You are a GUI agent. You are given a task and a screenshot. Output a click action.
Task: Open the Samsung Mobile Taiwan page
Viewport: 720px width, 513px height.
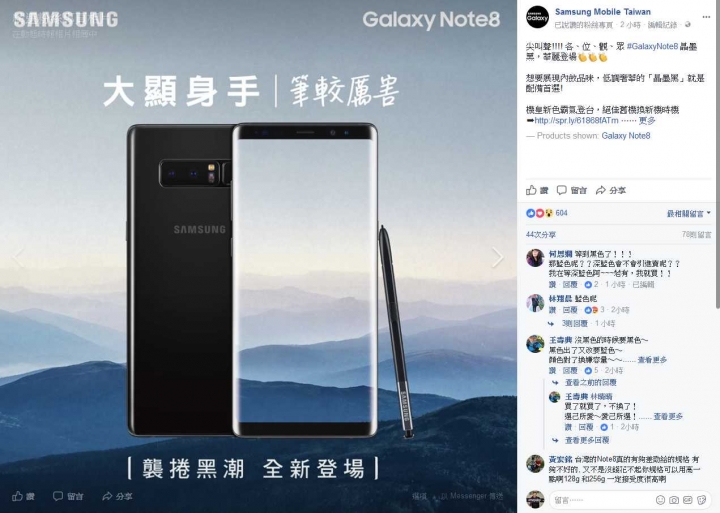pos(602,12)
